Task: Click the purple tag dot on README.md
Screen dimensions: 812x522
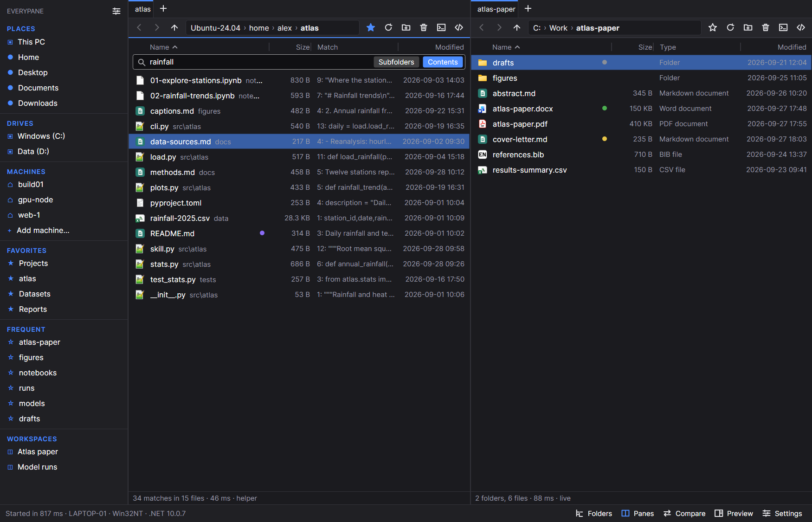Action: [262, 233]
